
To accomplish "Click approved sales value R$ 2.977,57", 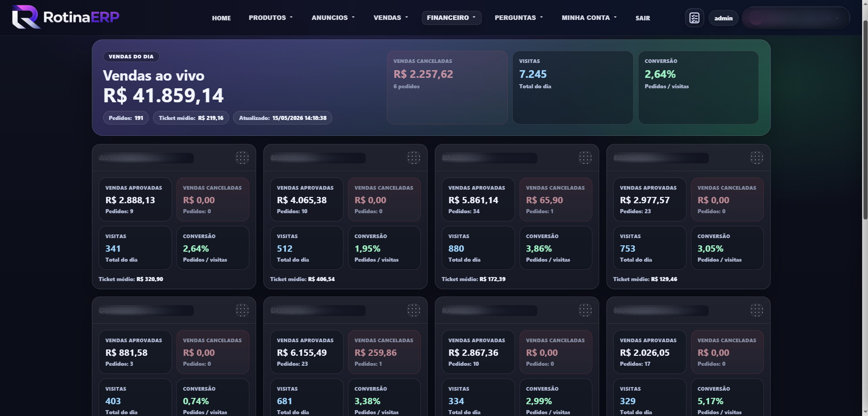I will pyautogui.click(x=645, y=200).
